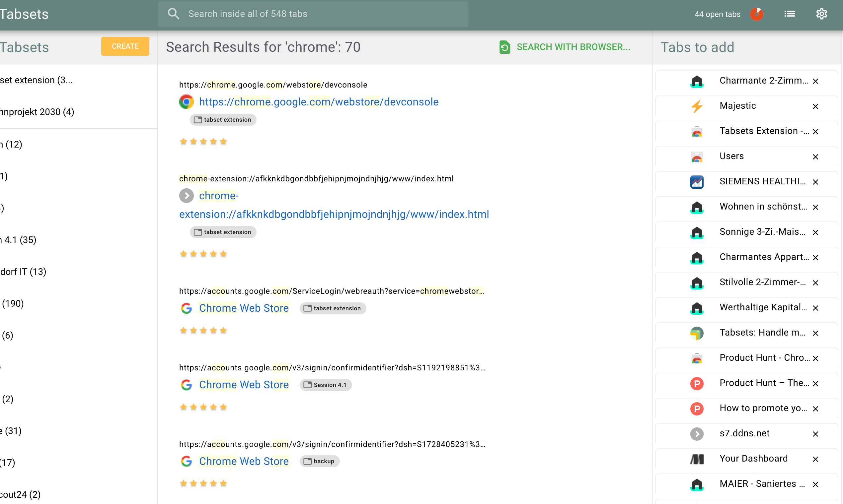This screenshot has height=504, width=843.
Task: Click Google favicon beside ServiceLogin Chrome Web Store
Action: point(186,308)
